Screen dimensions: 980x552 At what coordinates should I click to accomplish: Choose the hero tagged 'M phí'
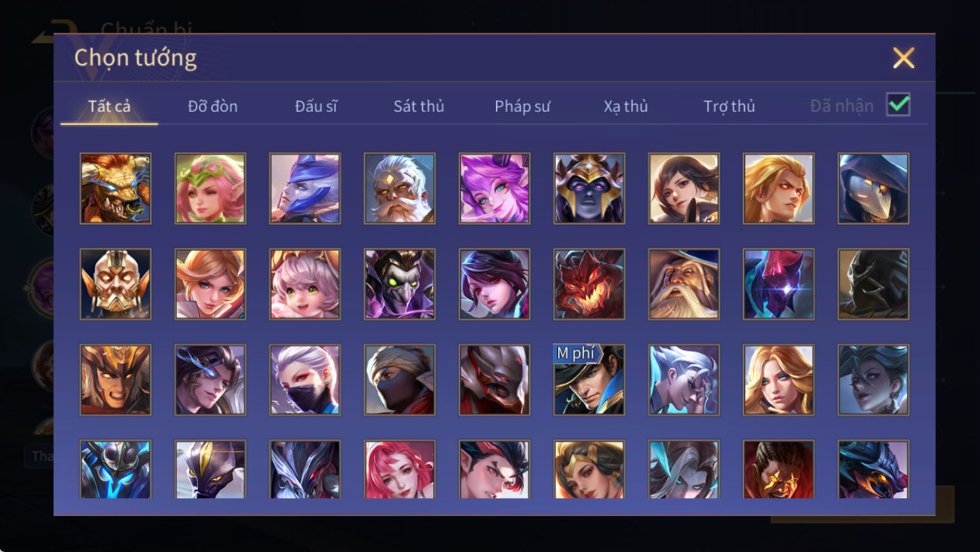click(589, 380)
